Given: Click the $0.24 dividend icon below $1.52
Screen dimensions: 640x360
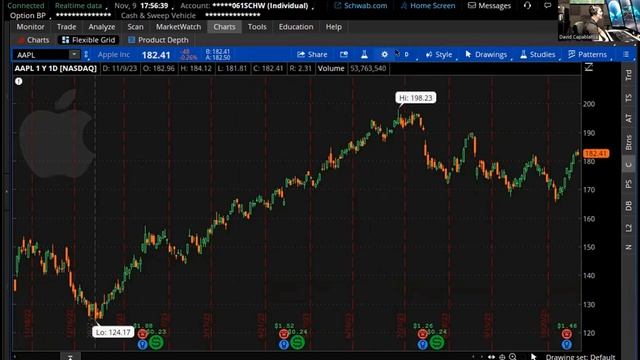Looking at the screenshot, I should point(298,342).
